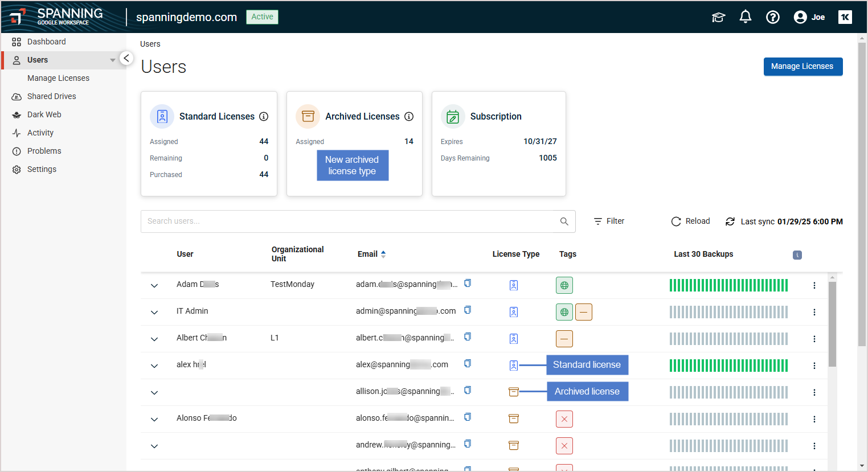Viewport: 868px width, 472px height.
Task: Click the page vertical scrollbar
Action: click(862, 194)
